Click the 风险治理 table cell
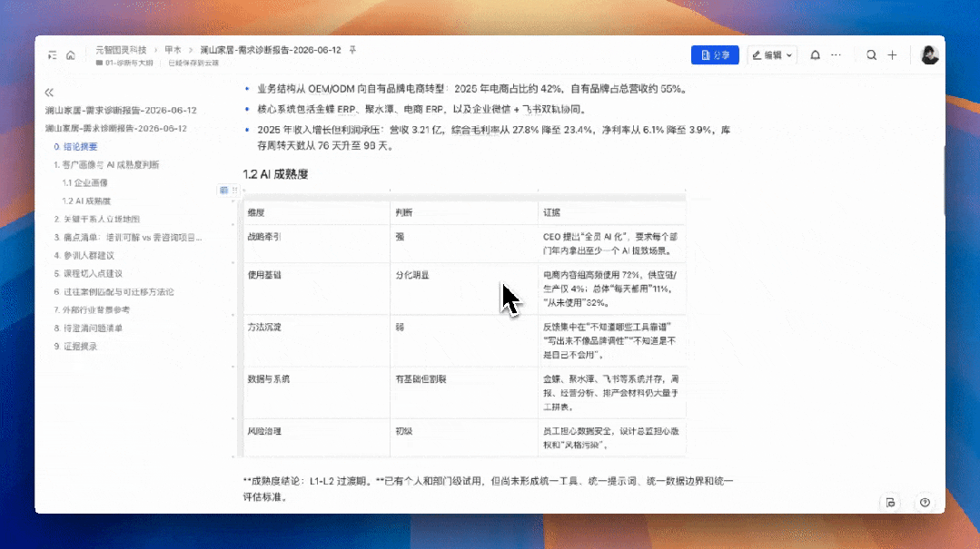 [x=316, y=437]
